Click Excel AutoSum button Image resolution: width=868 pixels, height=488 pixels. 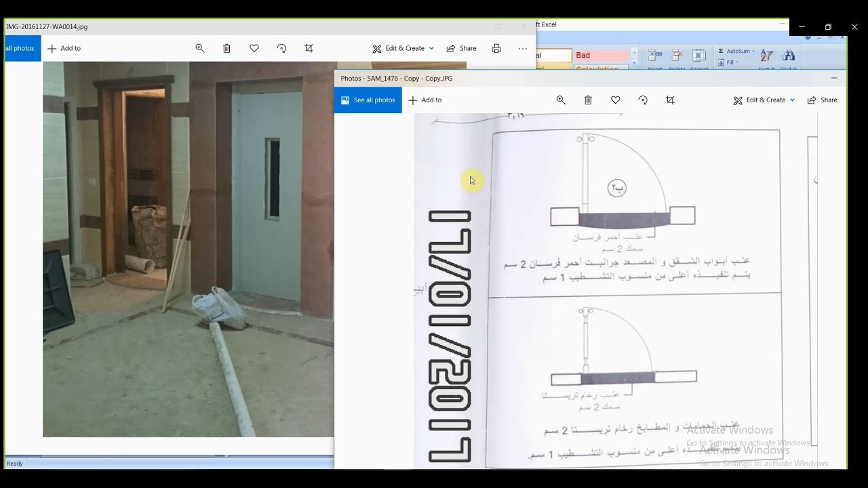click(733, 51)
